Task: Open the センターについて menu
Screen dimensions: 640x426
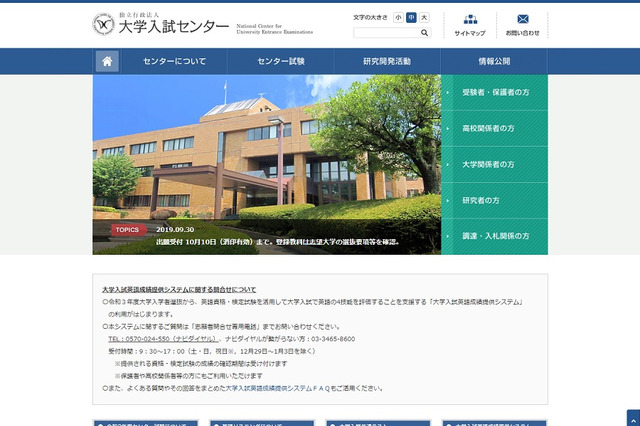Action: pos(174,61)
